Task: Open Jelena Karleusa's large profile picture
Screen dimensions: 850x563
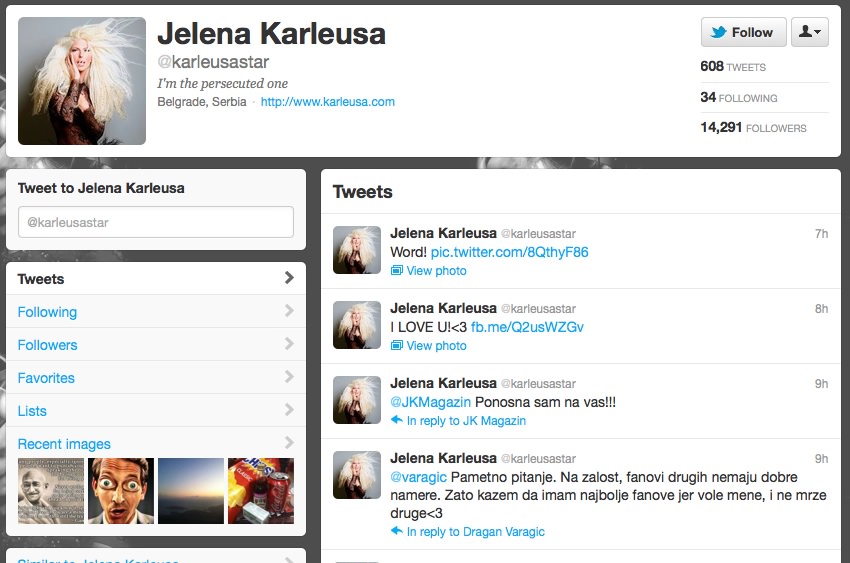Action: pos(82,81)
